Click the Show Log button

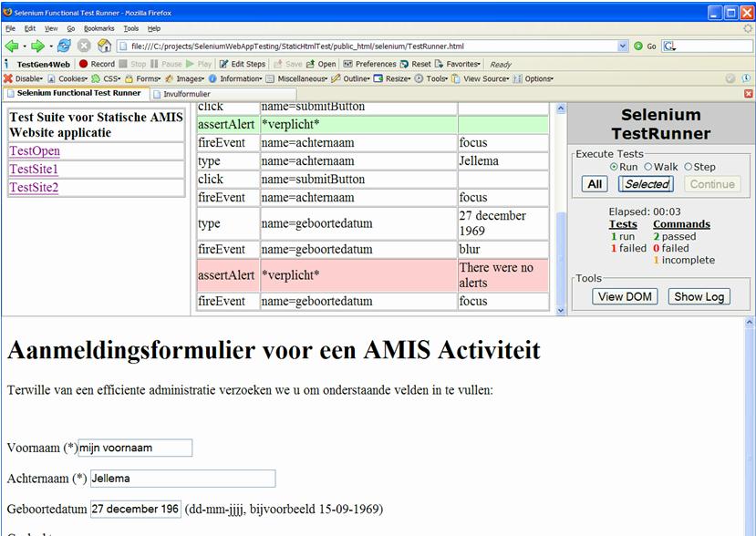699,296
